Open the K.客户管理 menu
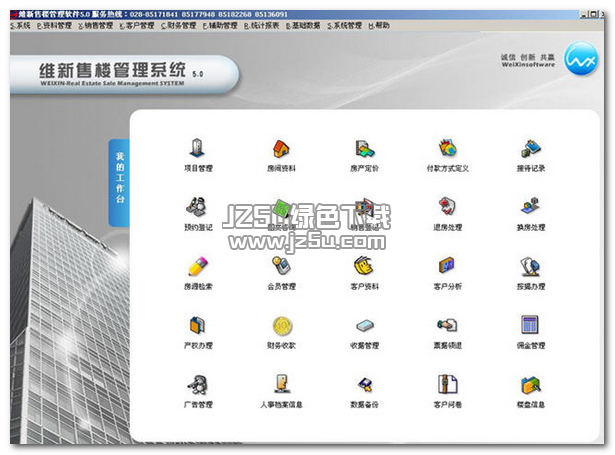Viewport: 615px width, 455px height. (137, 25)
